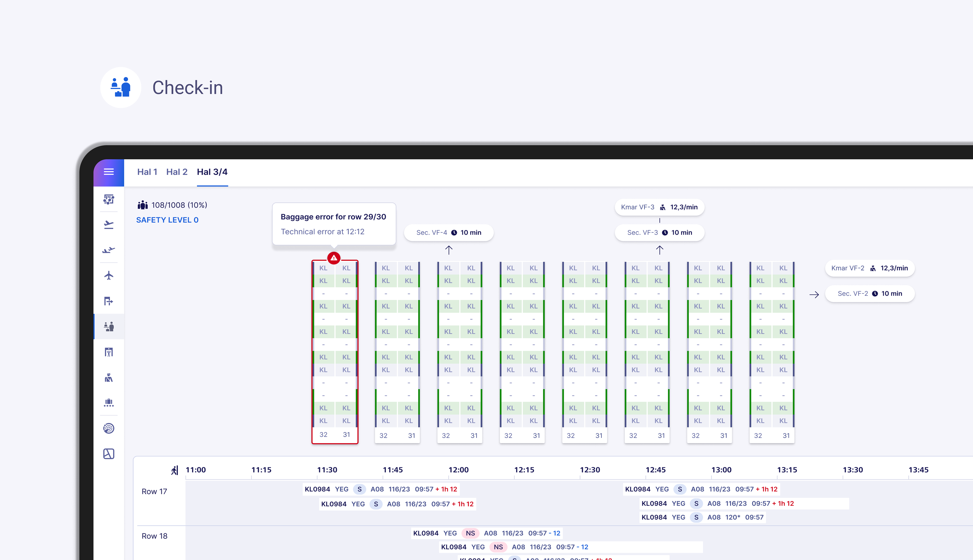Click the Sec. VF-4 10 min pill
This screenshot has width=973, height=560.
pyautogui.click(x=448, y=233)
